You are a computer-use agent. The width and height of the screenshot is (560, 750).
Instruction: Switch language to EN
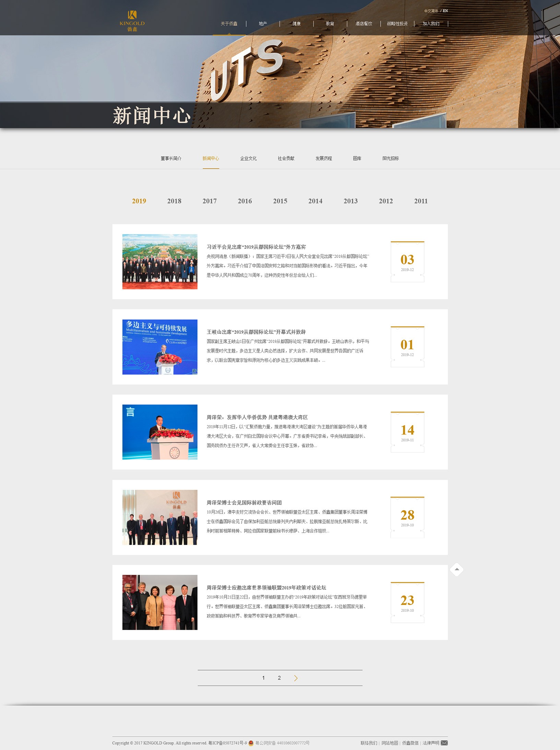[445, 11]
